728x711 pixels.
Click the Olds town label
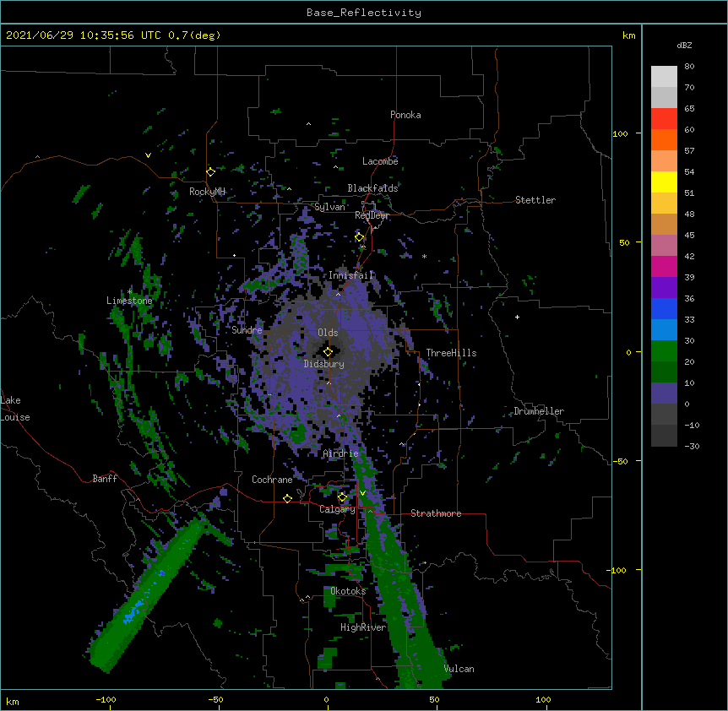click(328, 333)
